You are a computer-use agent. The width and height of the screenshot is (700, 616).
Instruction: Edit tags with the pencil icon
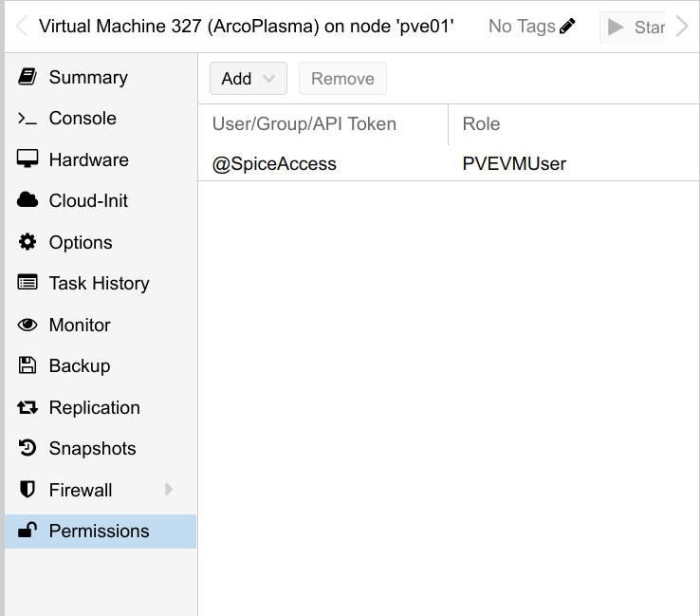tap(567, 26)
